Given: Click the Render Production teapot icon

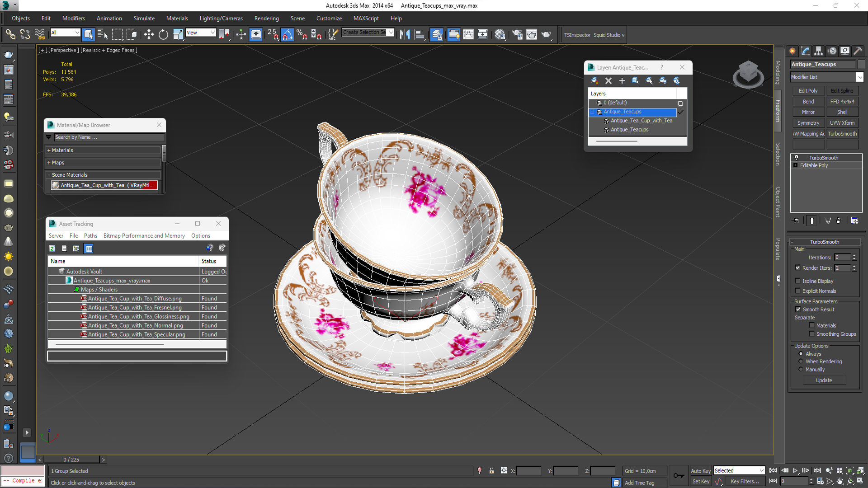Looking at the screenshot, I should click(x=547, y=34).
